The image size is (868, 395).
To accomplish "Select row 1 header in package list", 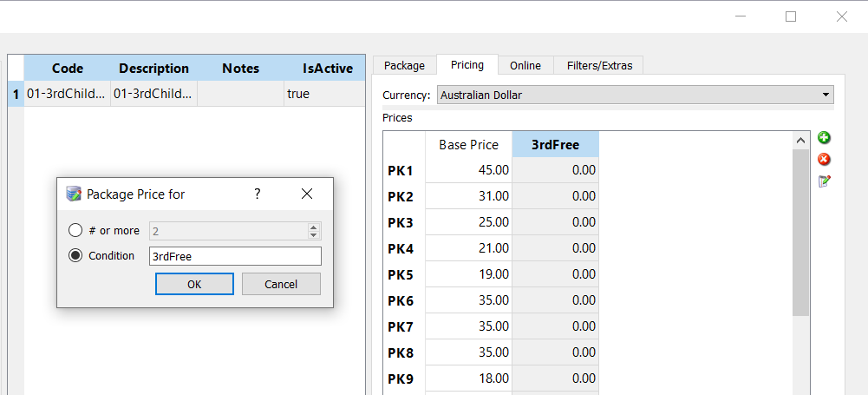I will [16, 94].
